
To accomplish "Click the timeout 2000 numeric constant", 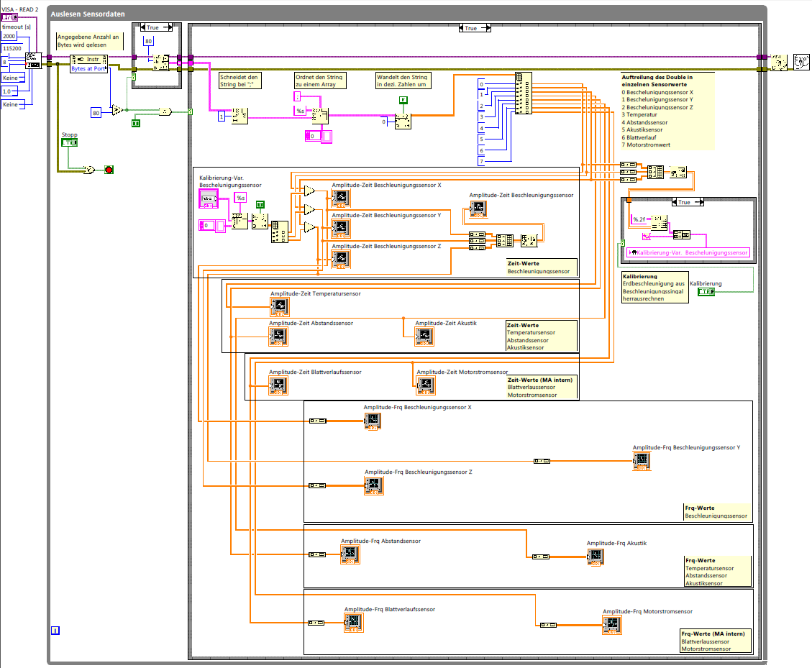I will click(9, 36).
